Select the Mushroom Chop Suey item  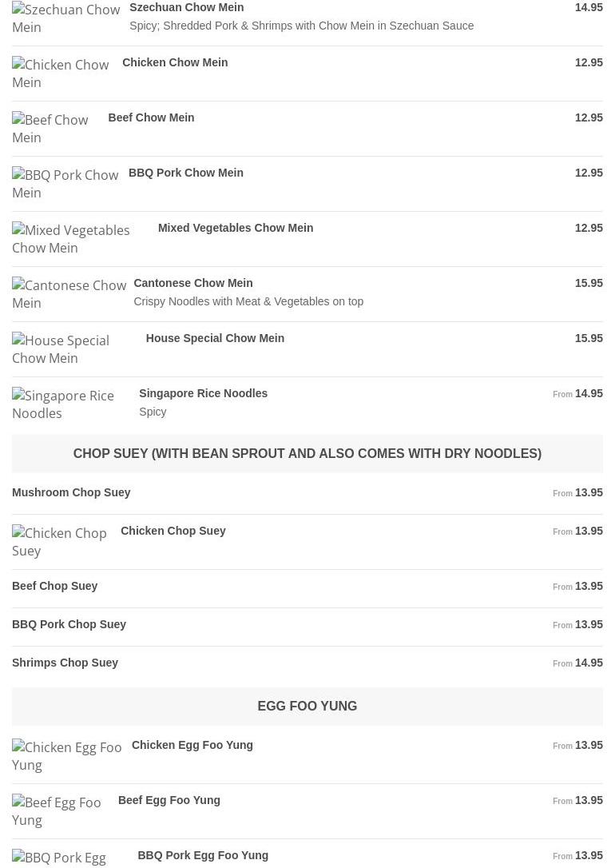71,492
